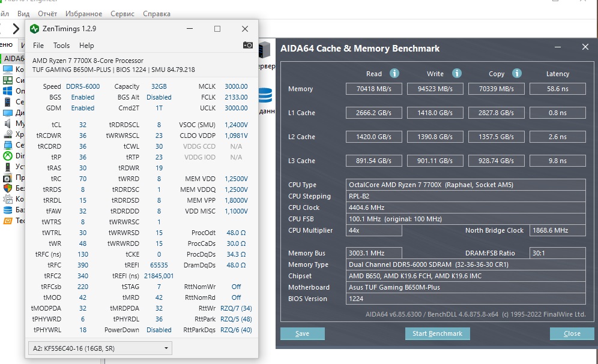Image resolution: width=598 pixels, height=364 pixels.
Task: Click CPU Clock field 4404.6 MHz
Action: pyautogui.click(x=466, y=207)
